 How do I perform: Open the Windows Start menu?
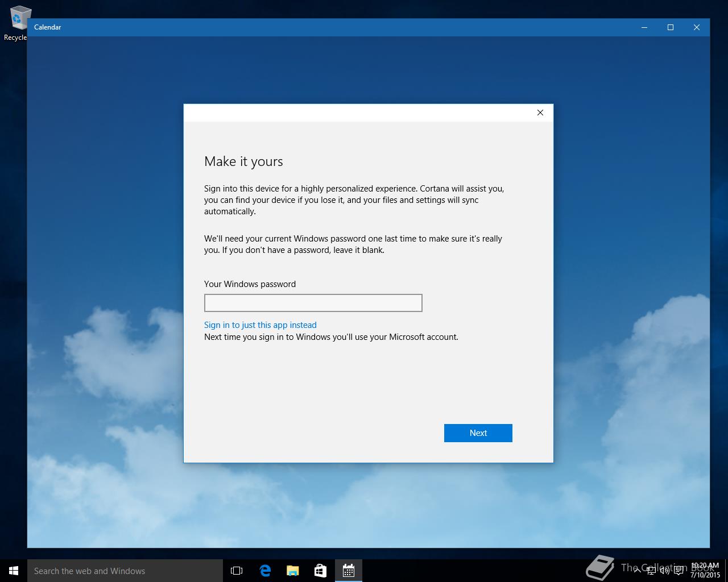(x=14, y=571)
